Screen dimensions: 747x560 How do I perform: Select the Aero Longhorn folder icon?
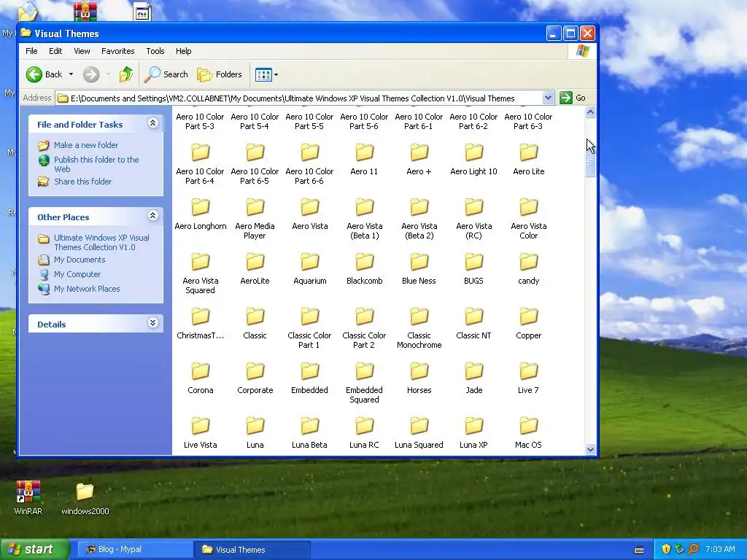point(201,207)
